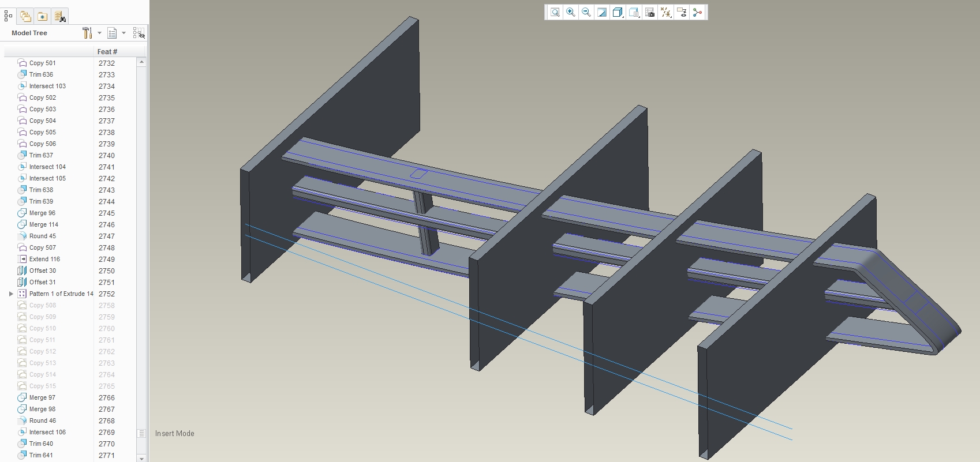The image size is (980, 462).
Task: Switch to the Folder Browser tab
Action: click(x=25, y=16)
